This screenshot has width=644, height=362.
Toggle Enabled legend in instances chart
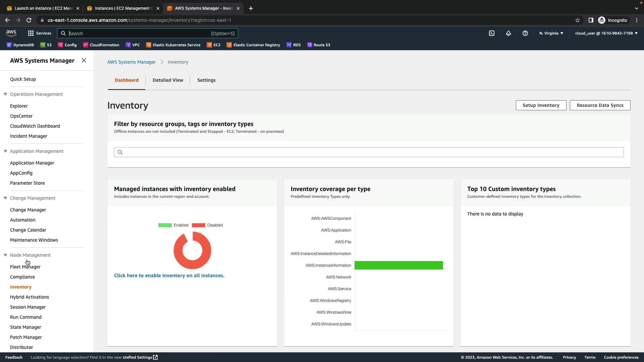[x=173, y=225]
